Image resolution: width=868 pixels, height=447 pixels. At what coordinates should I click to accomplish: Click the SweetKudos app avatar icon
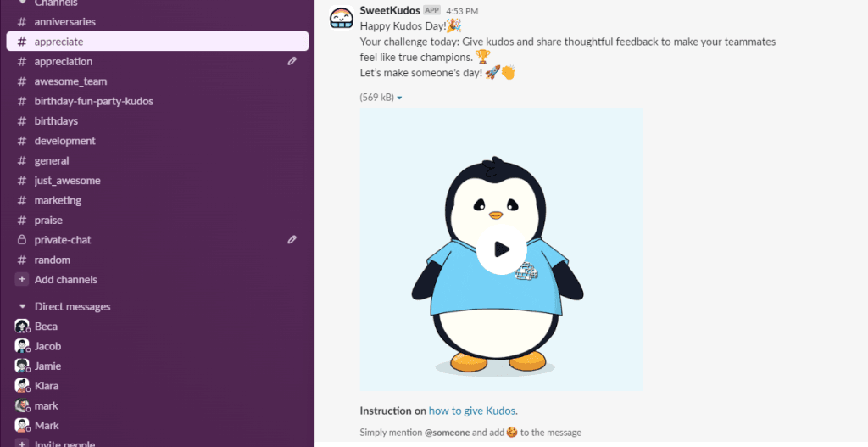pyautogui.click(x=342, y=19)
